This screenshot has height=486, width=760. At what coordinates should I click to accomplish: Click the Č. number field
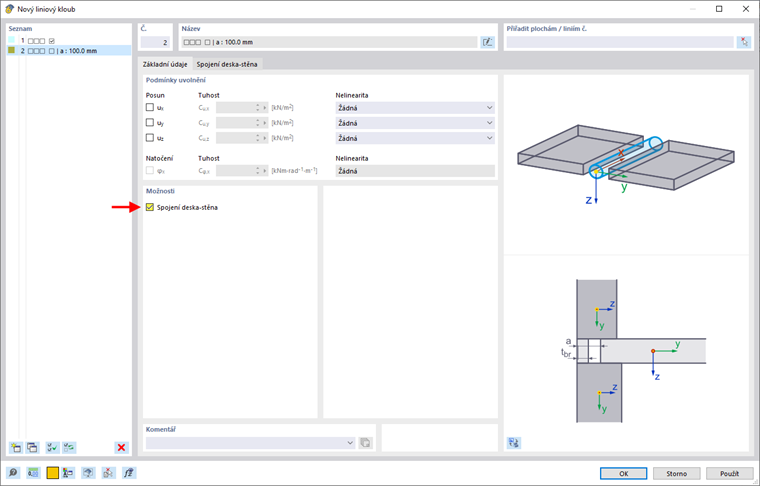tap(155, 42)
